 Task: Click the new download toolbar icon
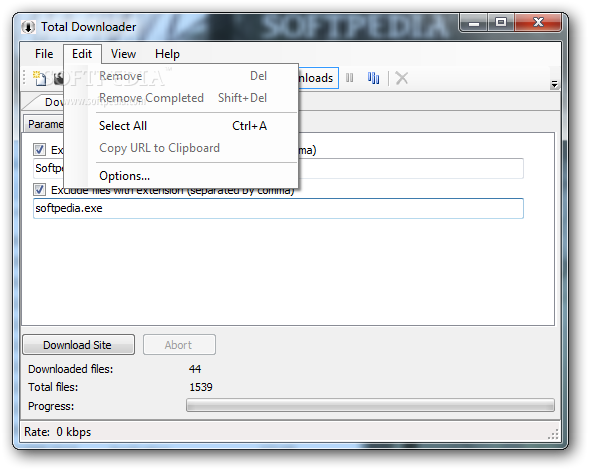tap(39, 78)
